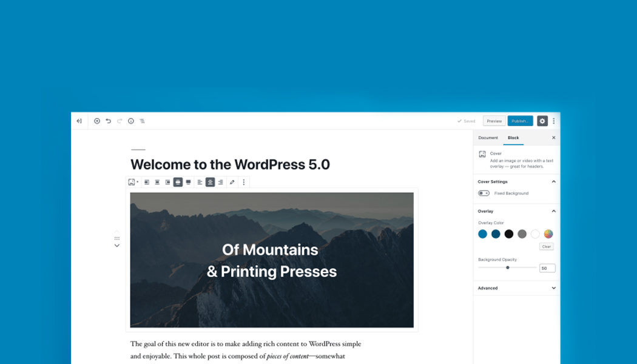Align the cover text center
This screenshot has width=637, height=364.
click(x=210, y=183)
